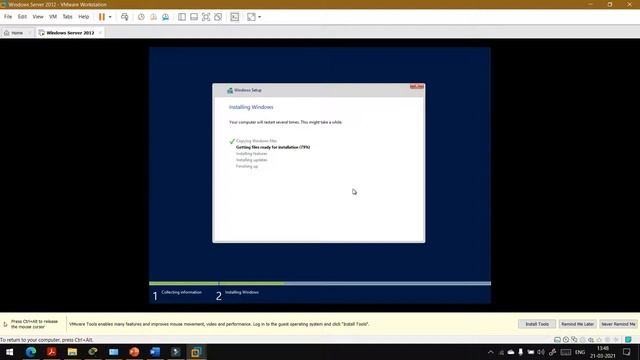Open File Explorer from the taskbar
Screen dimensions: 640x360
(x=72, y=352)
